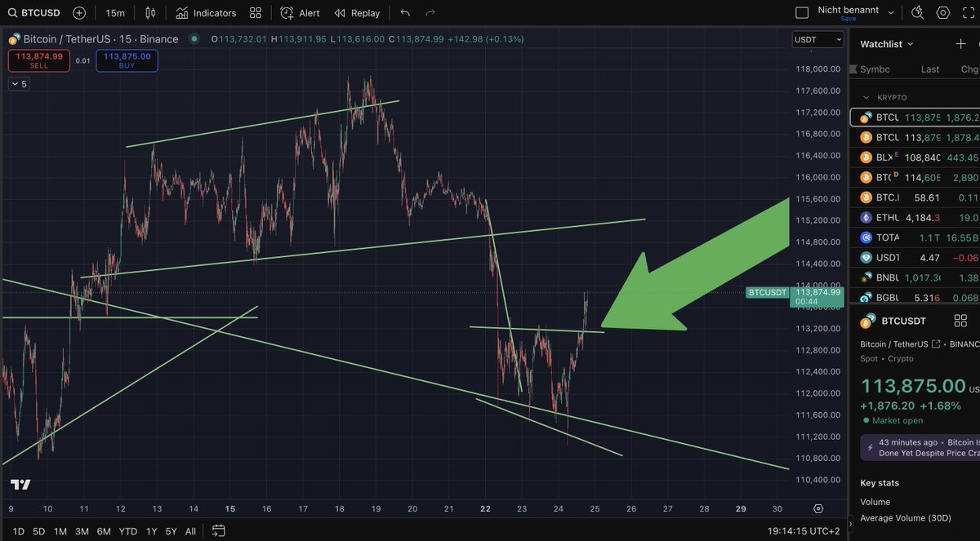The image size is (980, 541).
Task: Expand the 'Nicht benannt' layout dropdown
Action: [891, 12]
